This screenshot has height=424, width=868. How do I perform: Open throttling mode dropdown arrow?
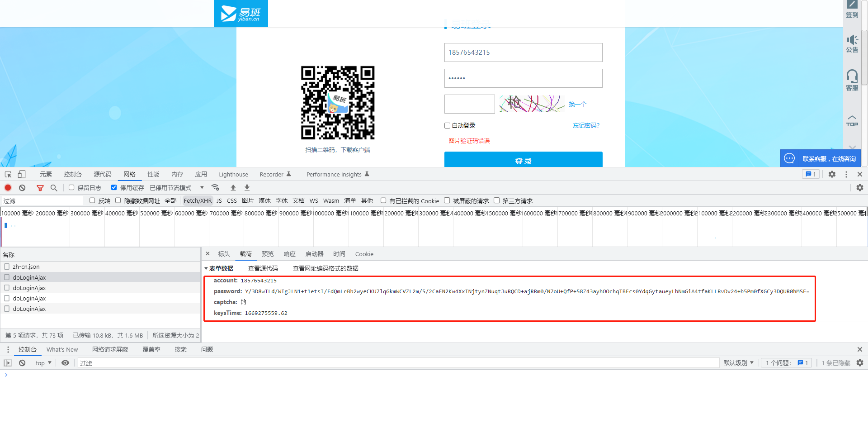tap(202, 187)
